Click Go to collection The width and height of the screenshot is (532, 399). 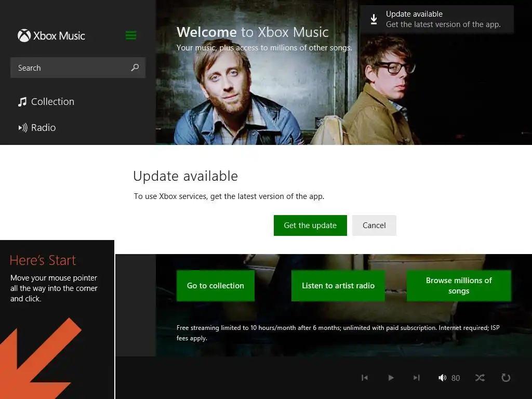click(216, 286)
